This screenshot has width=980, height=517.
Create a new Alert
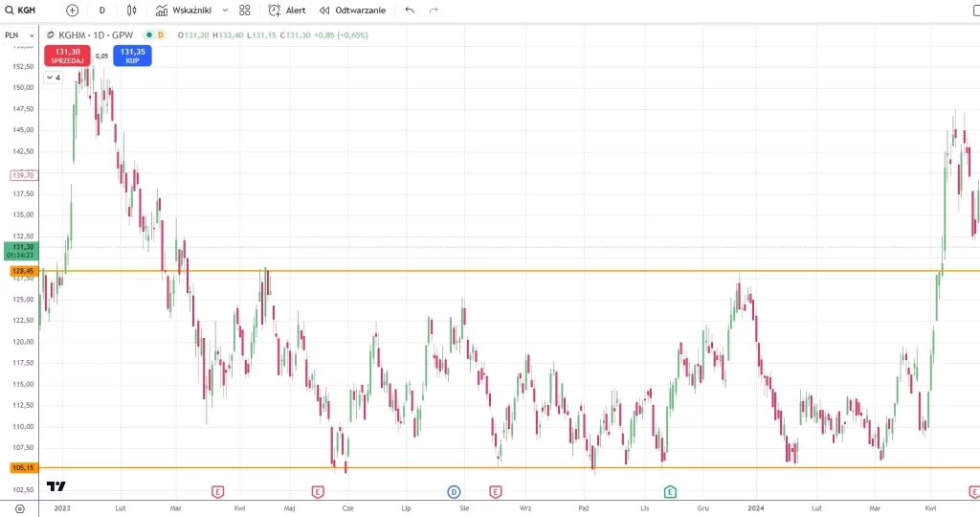(287, 10)
